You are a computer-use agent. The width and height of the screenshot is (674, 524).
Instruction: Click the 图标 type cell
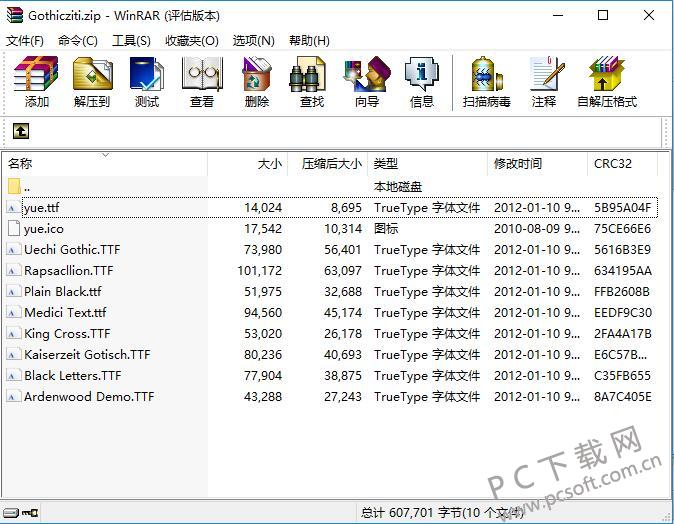click(386, 229)
